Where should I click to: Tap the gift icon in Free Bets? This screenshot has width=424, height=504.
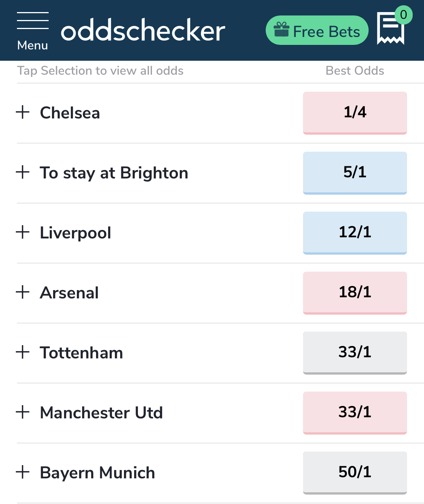coord(282,29)
